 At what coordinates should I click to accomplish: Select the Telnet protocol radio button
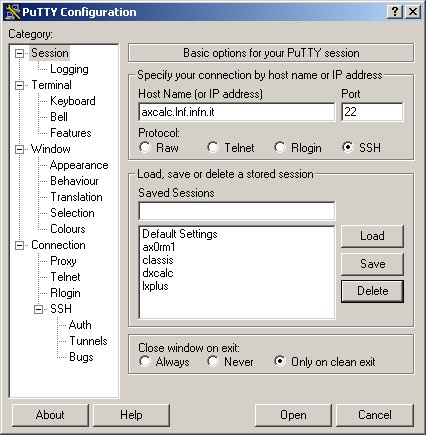(213, 147)
